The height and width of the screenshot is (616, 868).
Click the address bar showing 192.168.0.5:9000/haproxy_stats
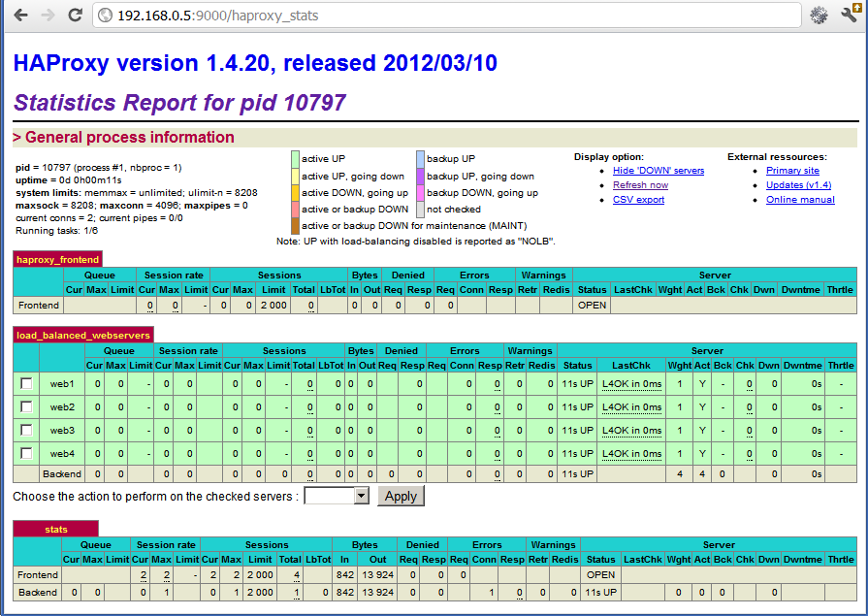(x=447, y=16)
